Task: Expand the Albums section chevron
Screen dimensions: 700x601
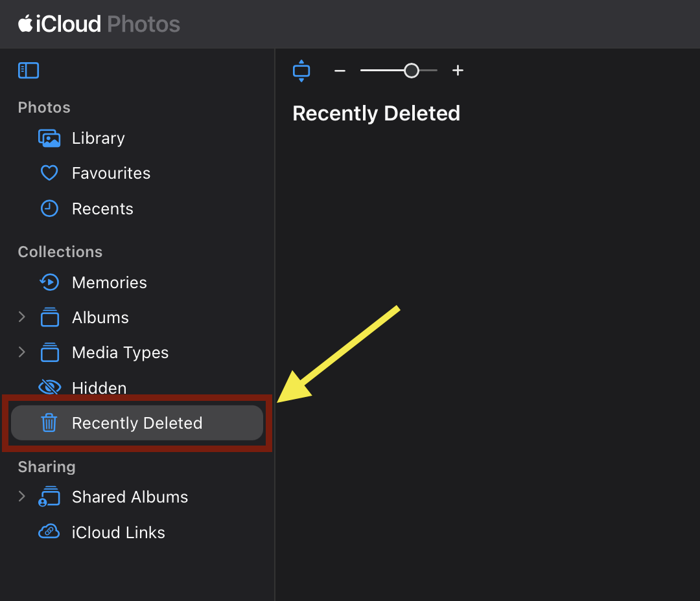Action: [x=22, y=317]
